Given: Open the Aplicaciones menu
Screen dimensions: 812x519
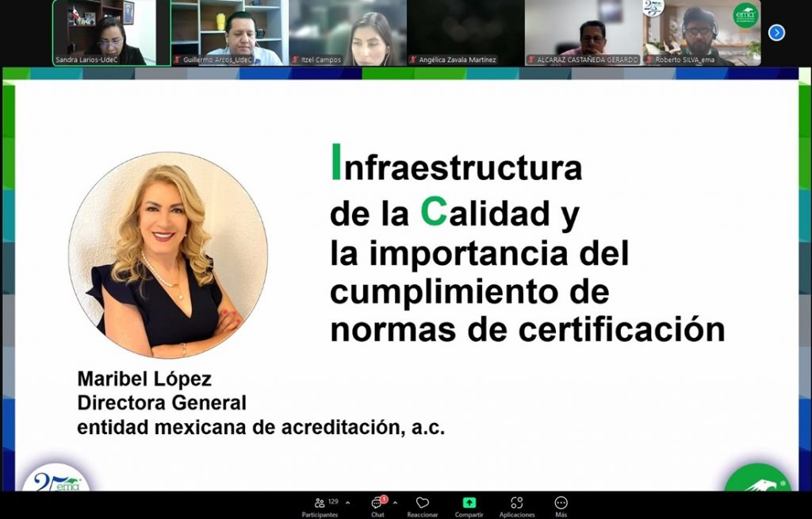Looking at the screenshot, I should (516, 503).
